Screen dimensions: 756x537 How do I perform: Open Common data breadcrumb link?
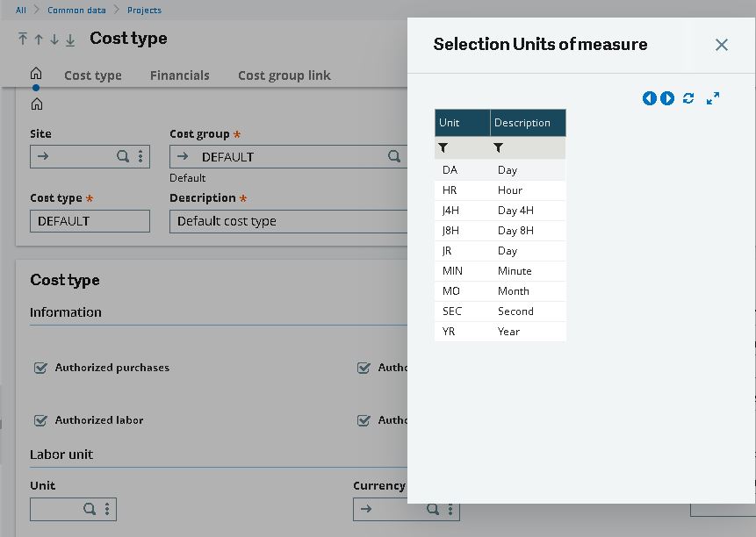[76, 11]
